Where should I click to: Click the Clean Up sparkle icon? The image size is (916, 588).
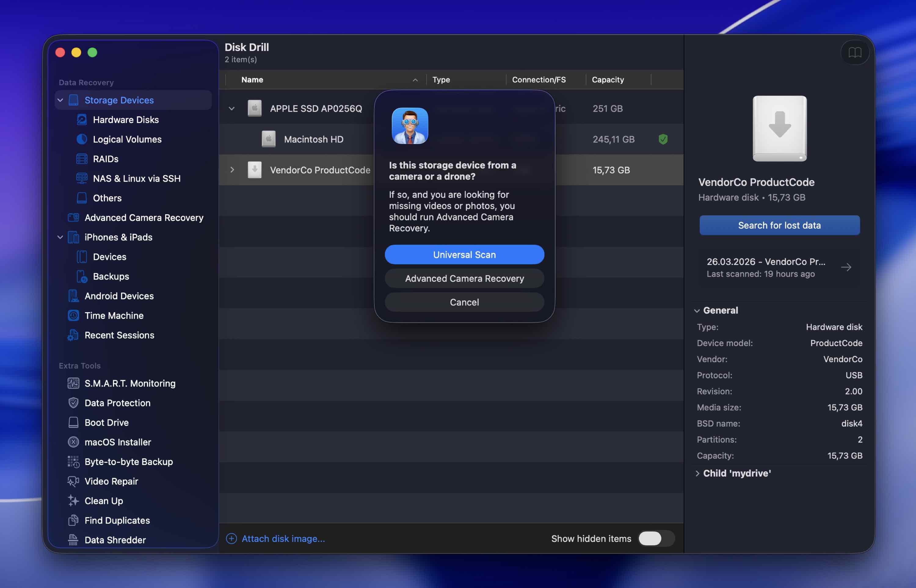[x=73, y=500]
